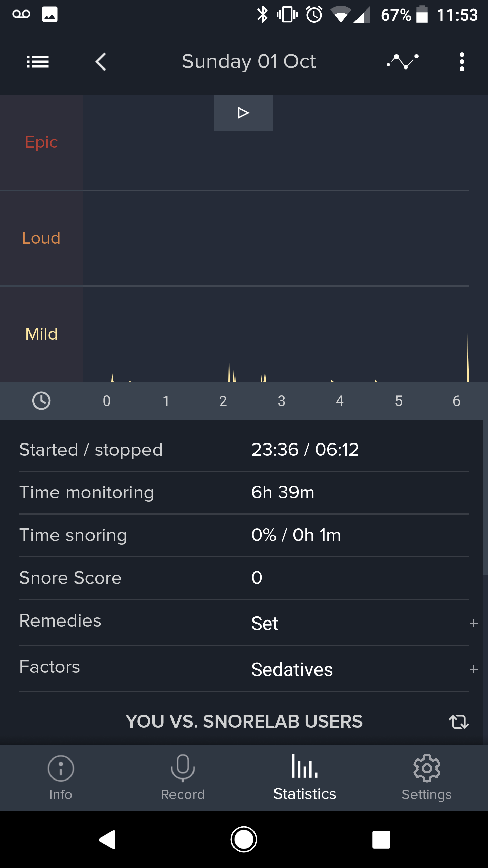Open the Remedies Set entry
This screenshot has width=488, height=868.
coord(264,623)
